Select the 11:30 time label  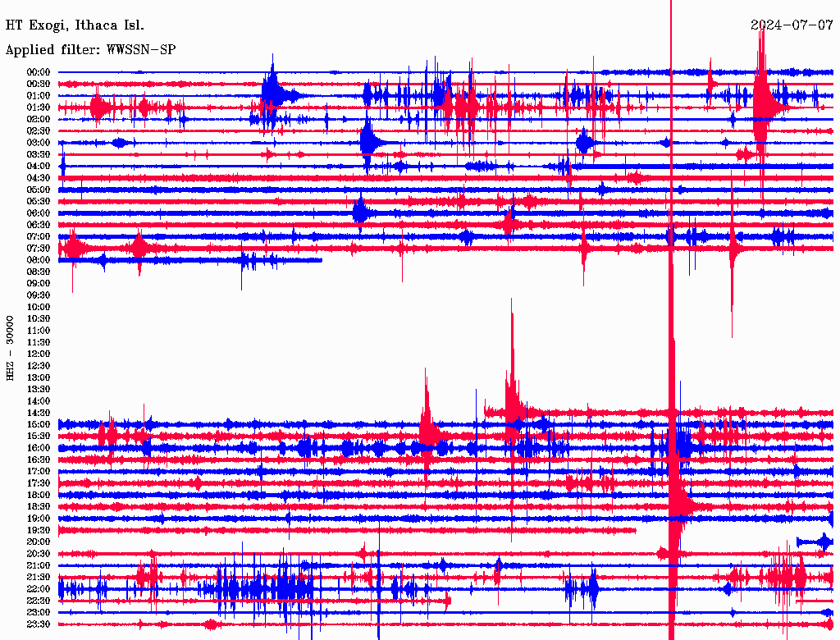(39, 342)
